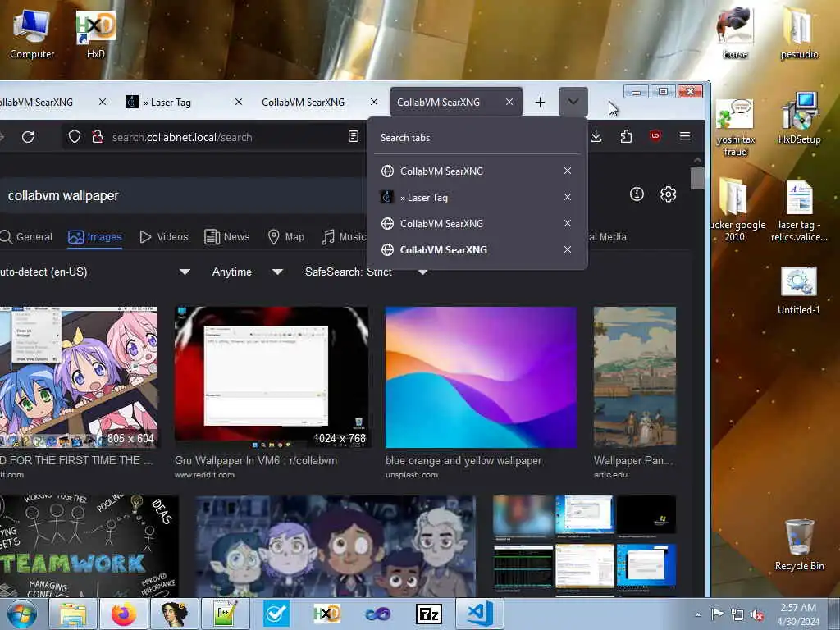Open a new tab with the plus button

pos(540,102)
